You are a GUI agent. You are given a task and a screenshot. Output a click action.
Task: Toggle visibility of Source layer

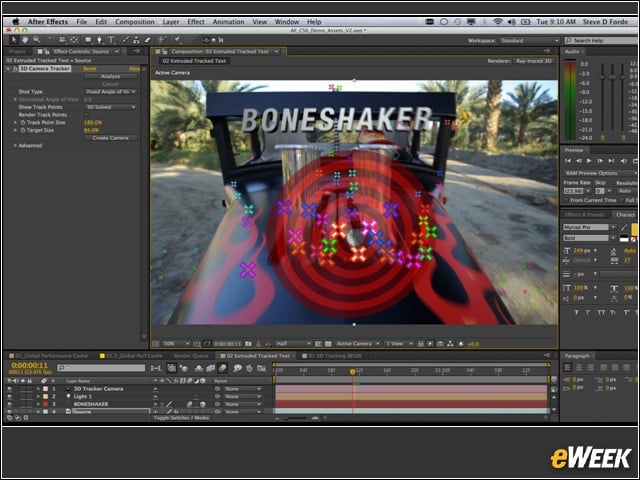[9, 411]
